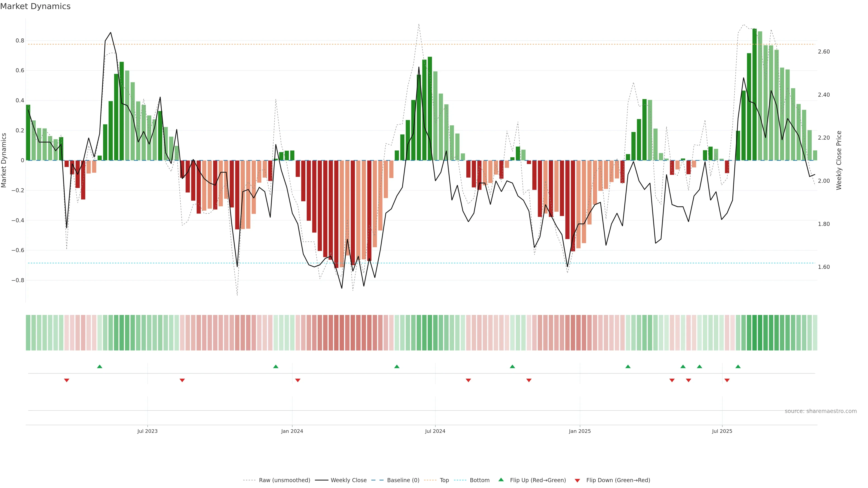This screenshot has width=868, height=488.
Task: Click the source: sharemaestro.com text
Action: [x=821, y=411]
